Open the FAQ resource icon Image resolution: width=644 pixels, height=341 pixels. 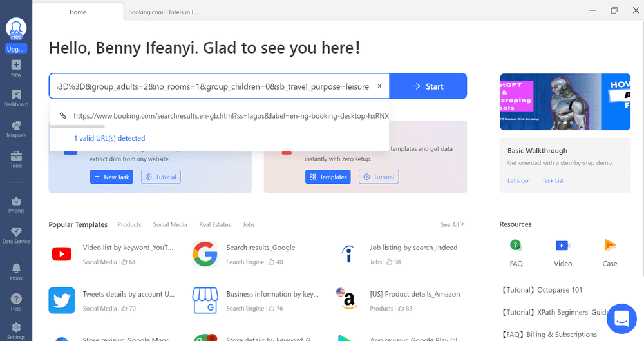click(x=516, y=246)
